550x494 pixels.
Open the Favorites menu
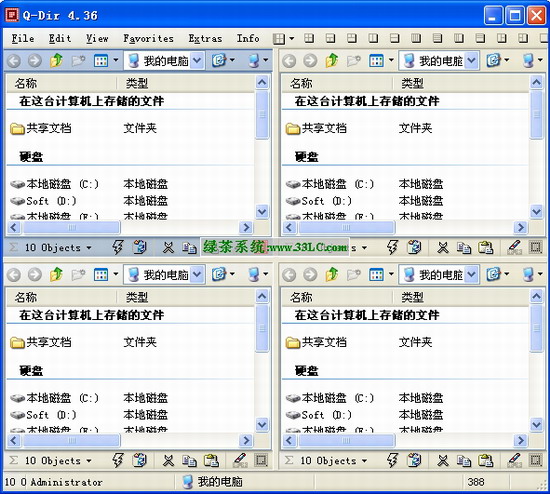click(148, 38)
